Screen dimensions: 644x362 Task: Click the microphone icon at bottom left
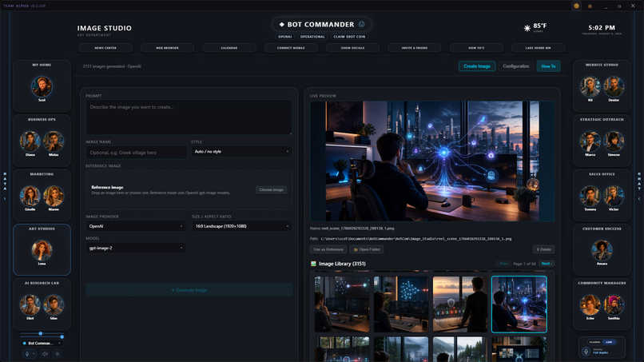pos(27,354)
